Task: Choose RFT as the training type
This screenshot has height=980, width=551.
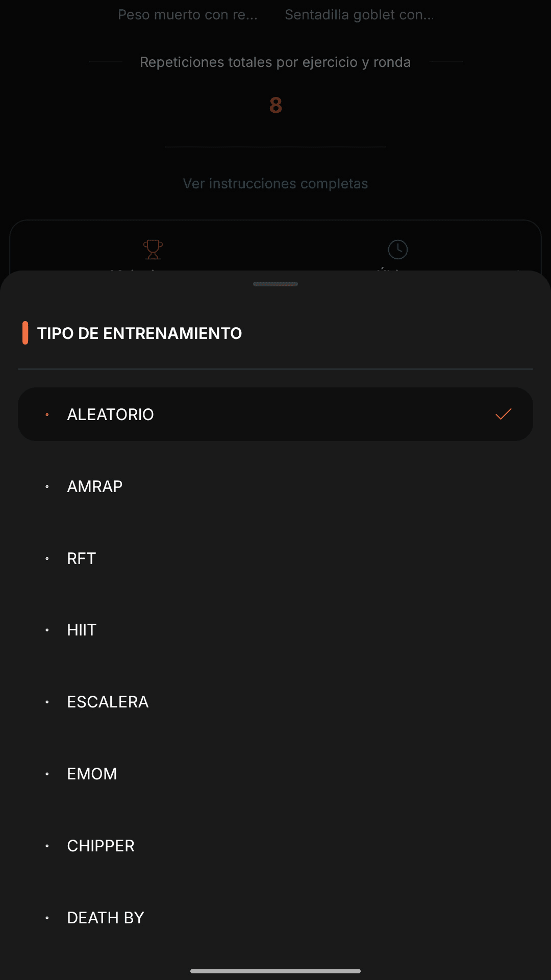Action: coord(82,558)
